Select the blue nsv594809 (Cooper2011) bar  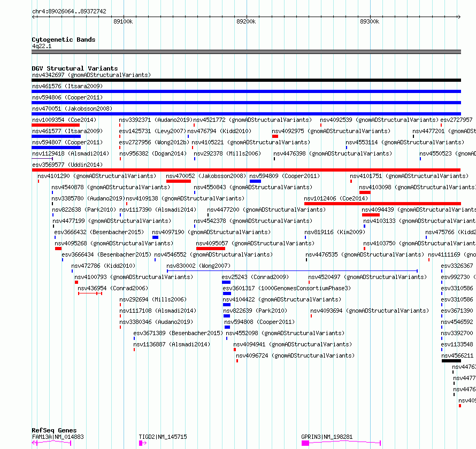(x=255, y=181)
